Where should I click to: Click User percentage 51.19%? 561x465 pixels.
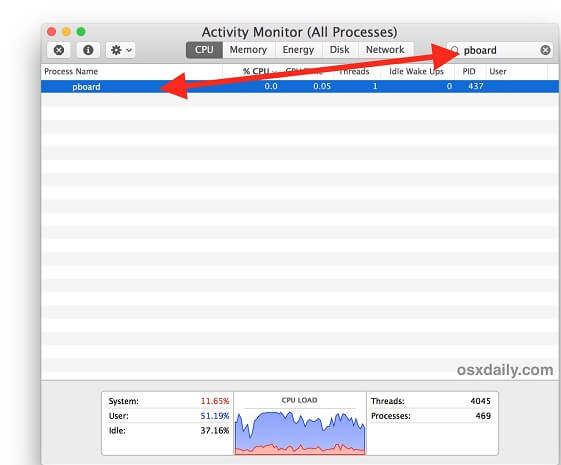tap(215, 416)
